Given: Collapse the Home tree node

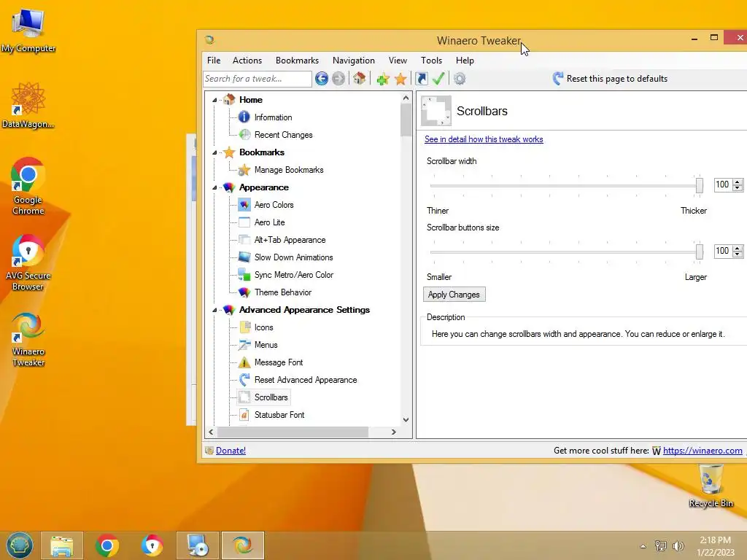Looking at the screenshot, I should [x=215, y=100].
